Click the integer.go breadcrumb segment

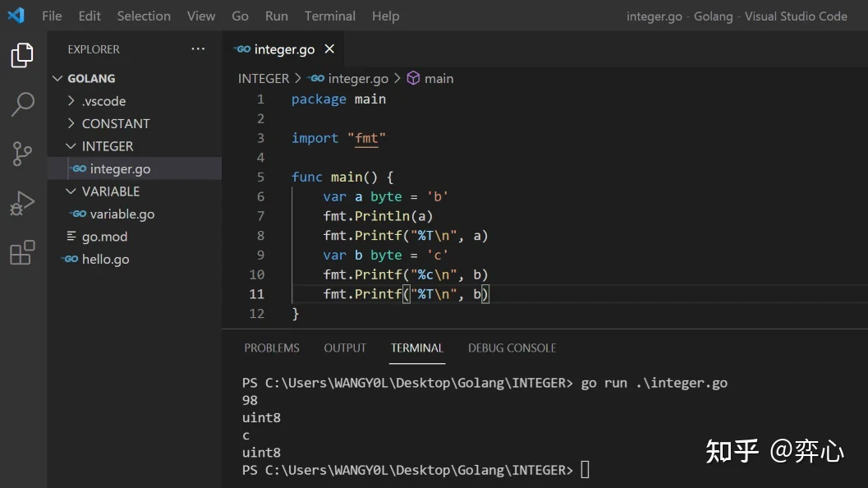coord(358,79)
